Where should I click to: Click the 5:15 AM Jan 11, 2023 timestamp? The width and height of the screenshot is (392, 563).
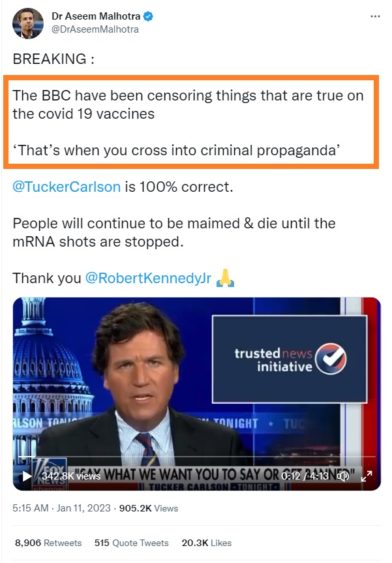point(61,508)
